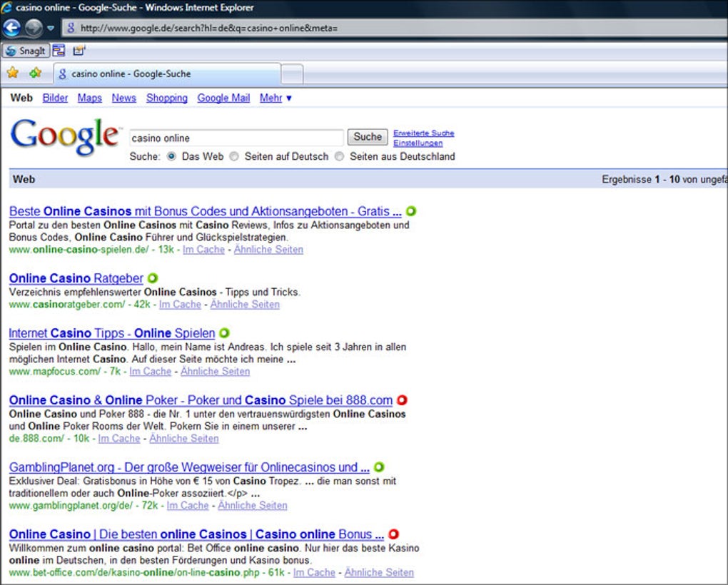Click the casino online search box

point(236,138)
